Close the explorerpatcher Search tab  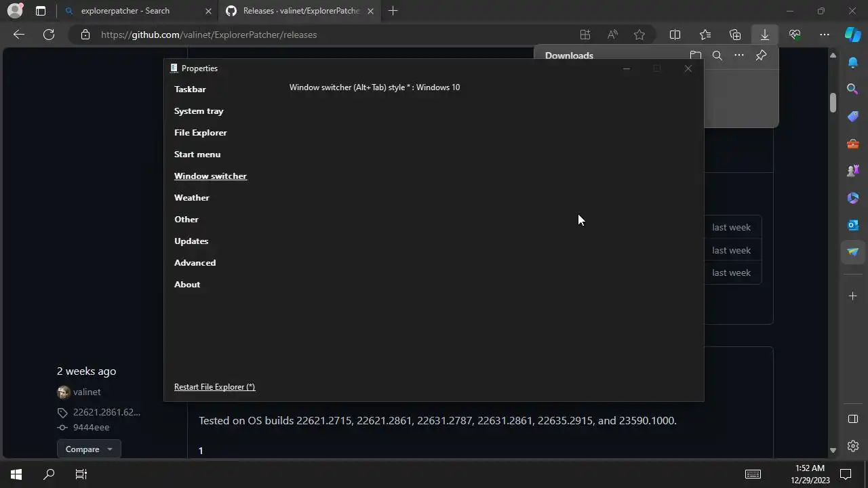coord(208,11)
